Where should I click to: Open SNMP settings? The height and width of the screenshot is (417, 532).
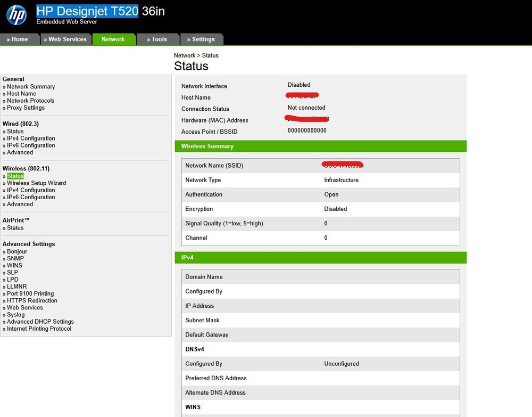[15, 258]
